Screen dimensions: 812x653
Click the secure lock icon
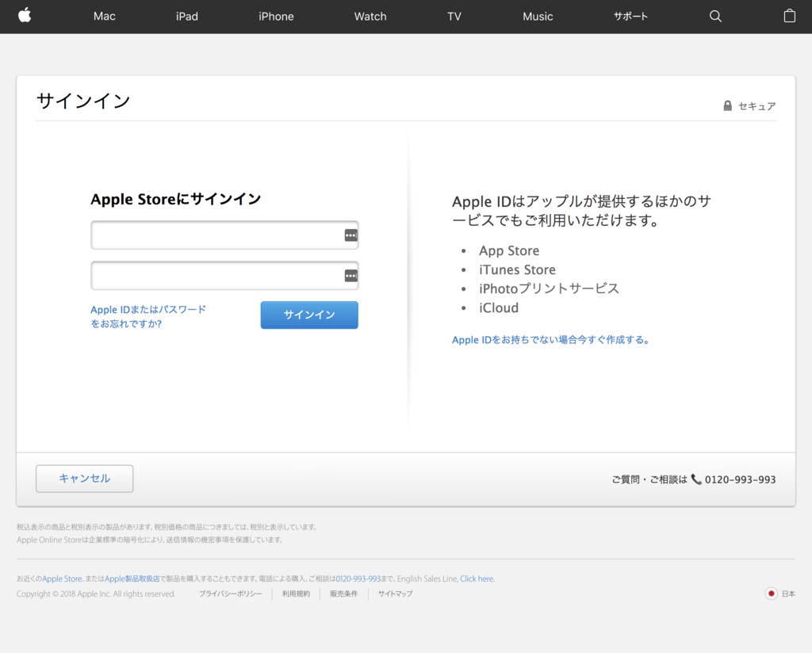point(728,105)
